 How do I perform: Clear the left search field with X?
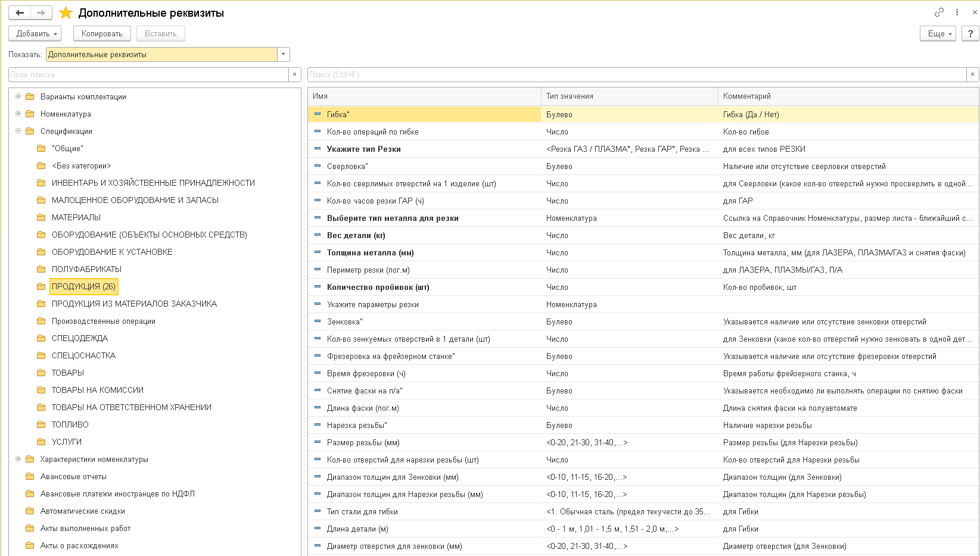(x=294, y=74)
